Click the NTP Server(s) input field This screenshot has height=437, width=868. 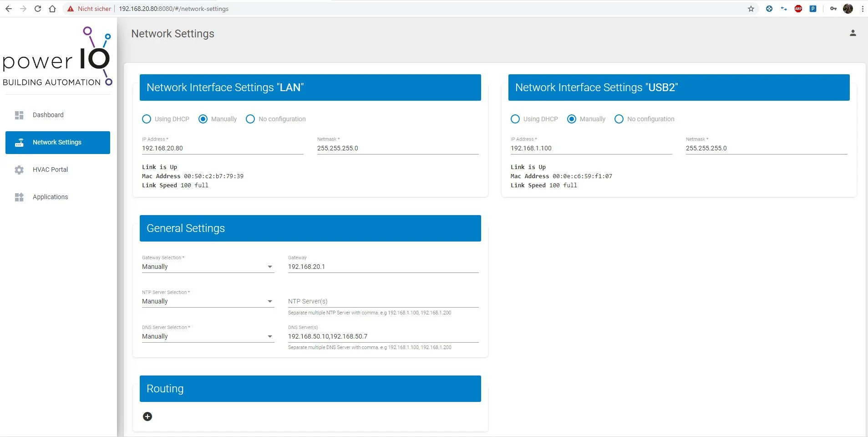tap(383, 302)
